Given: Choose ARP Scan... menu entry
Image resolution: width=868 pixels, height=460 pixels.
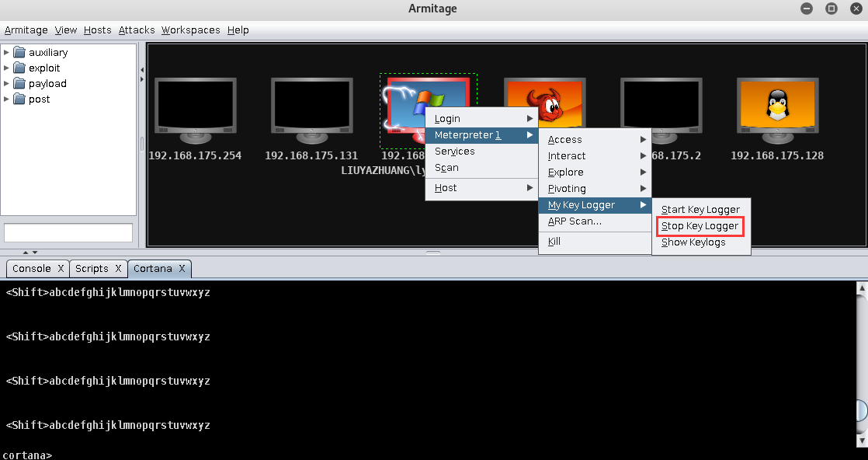Looking at the screenshot, I should [x=595, y=221].
